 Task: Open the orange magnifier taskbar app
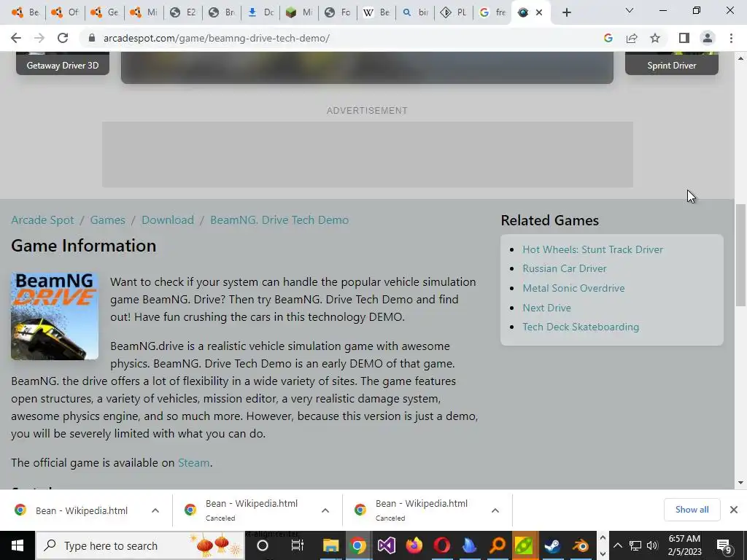[498, 545]
